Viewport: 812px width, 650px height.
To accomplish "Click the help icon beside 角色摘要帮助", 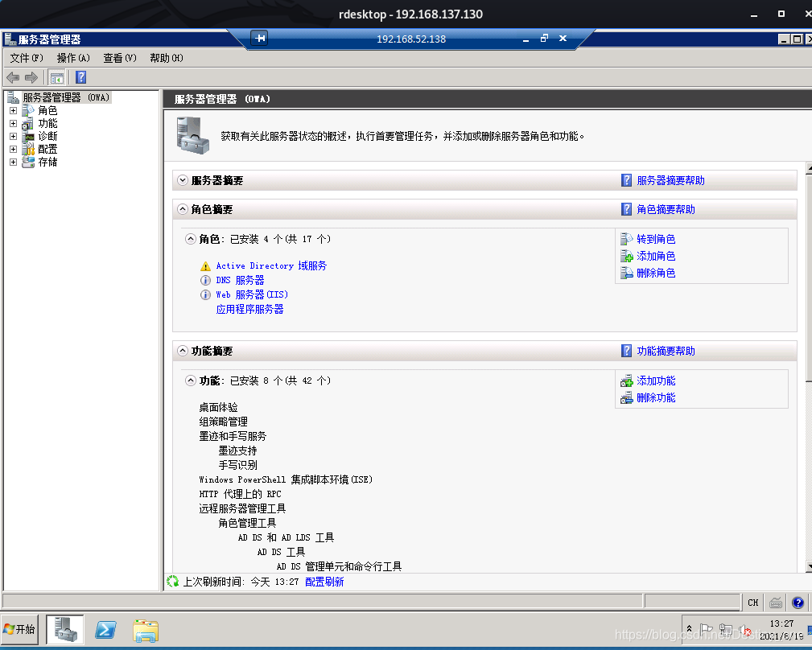I will click(627, 209).
